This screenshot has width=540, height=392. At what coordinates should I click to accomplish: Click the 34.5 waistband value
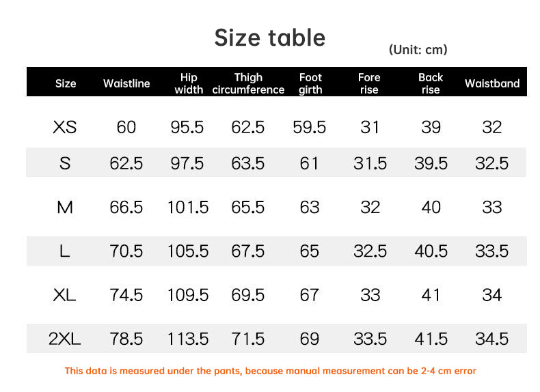tap(491, 339)
